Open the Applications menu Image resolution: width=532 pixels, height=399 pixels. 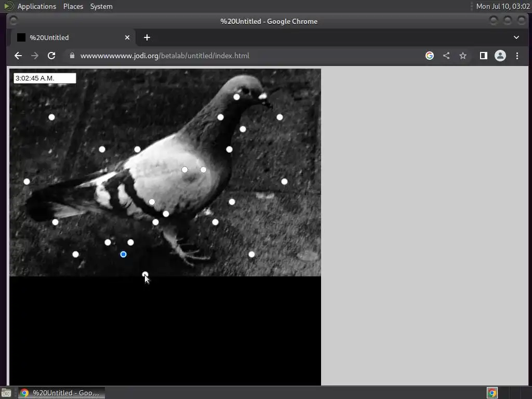(37, 6)
